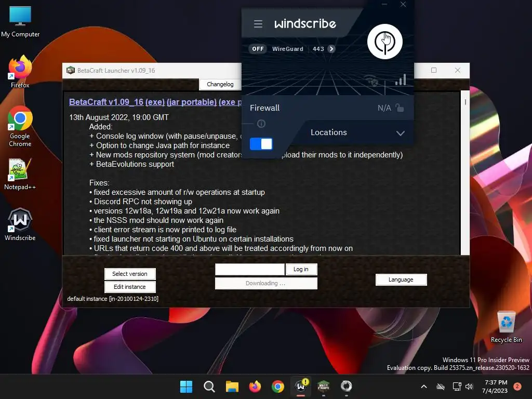The height and width of the screenshot is (399, 532).
Task: Click default instance [in-20100124-2310] text
Action: (113, 299)
